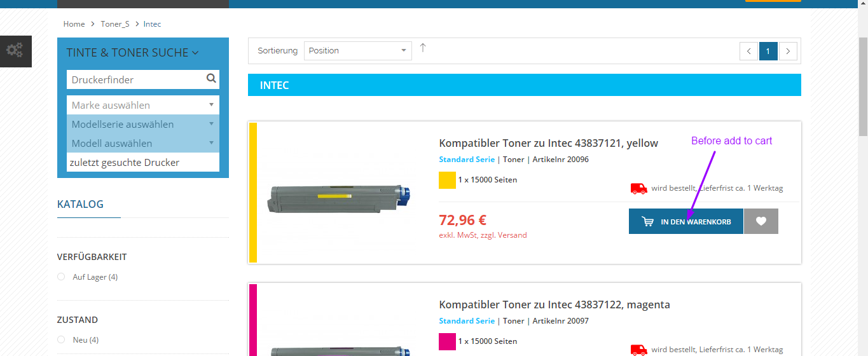Add yellow toner to wishlist heart
The width and height of the screenshot is (868, 356).
point(761,221)
